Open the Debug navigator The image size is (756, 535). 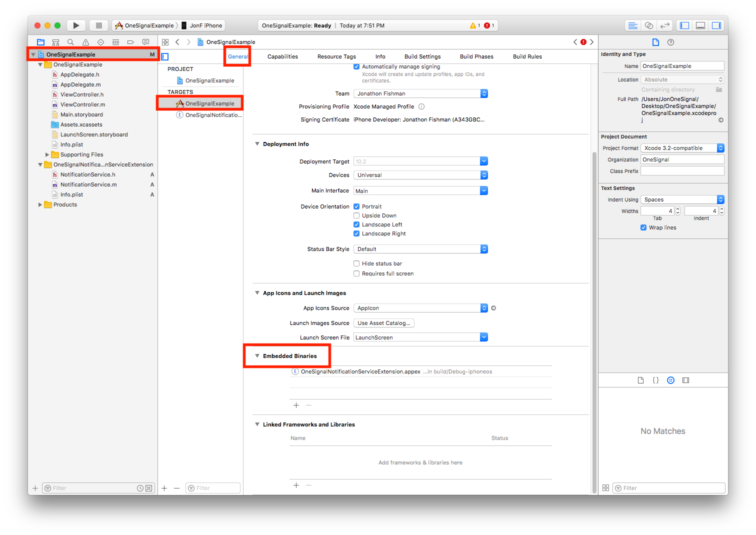click(x=115, y=42)
